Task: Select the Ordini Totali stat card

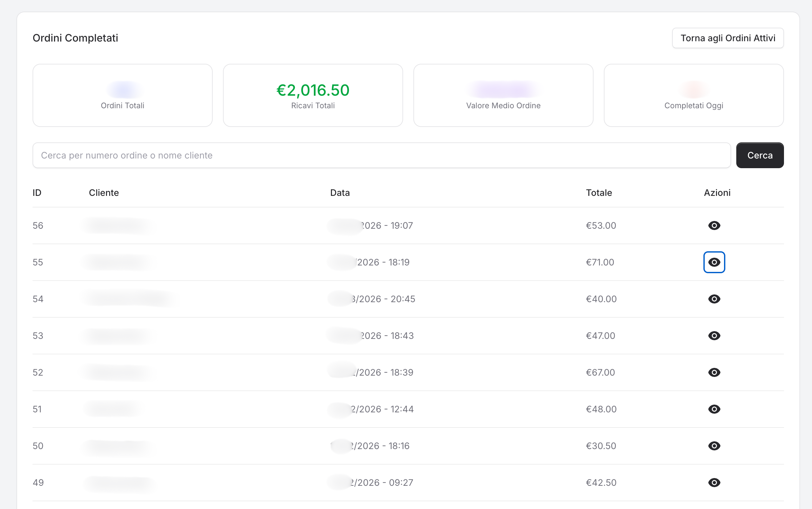Action: [x=122, y=95]
